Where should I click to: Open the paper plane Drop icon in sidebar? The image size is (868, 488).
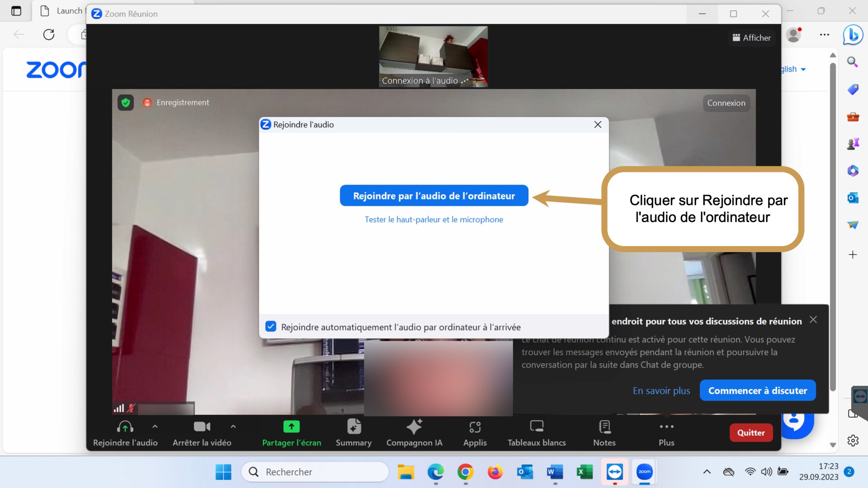coord(853,225)
